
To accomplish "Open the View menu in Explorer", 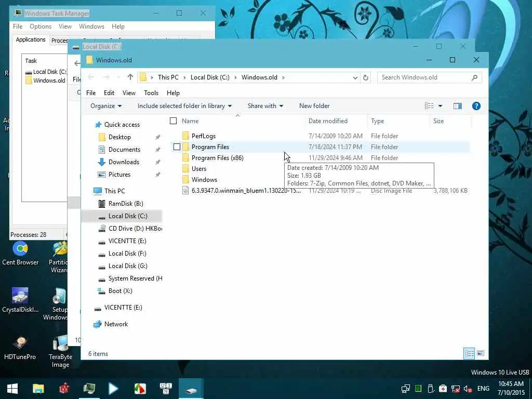I will point(129,93).
